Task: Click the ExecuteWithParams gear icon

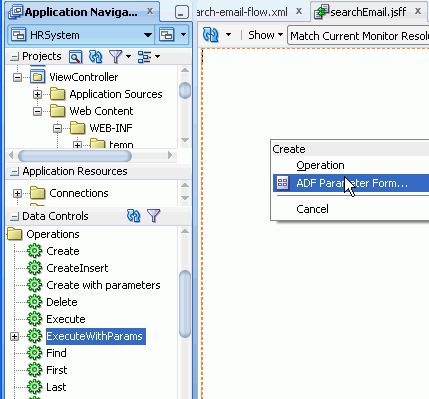Action: coord(35,336)
